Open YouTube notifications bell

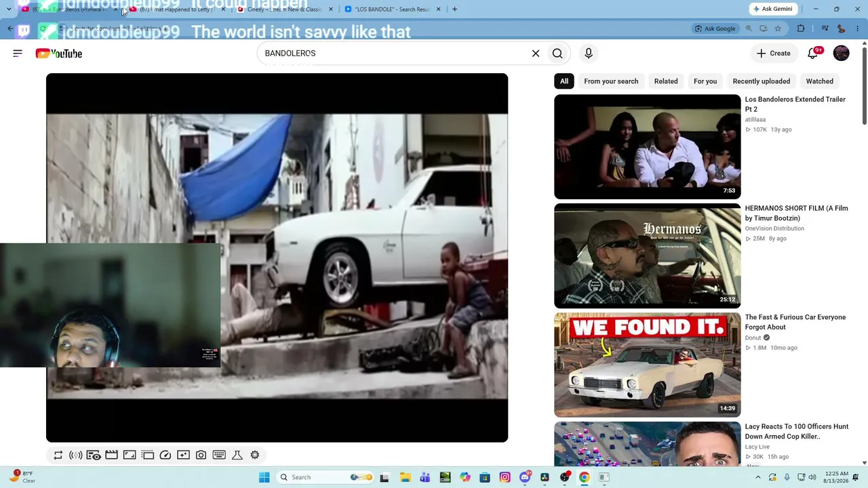[813, 54]
